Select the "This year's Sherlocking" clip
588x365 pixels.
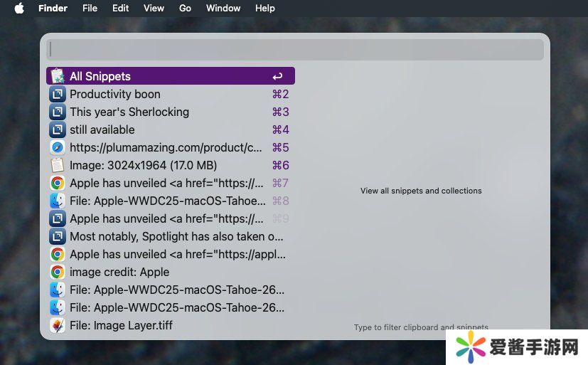129,112
